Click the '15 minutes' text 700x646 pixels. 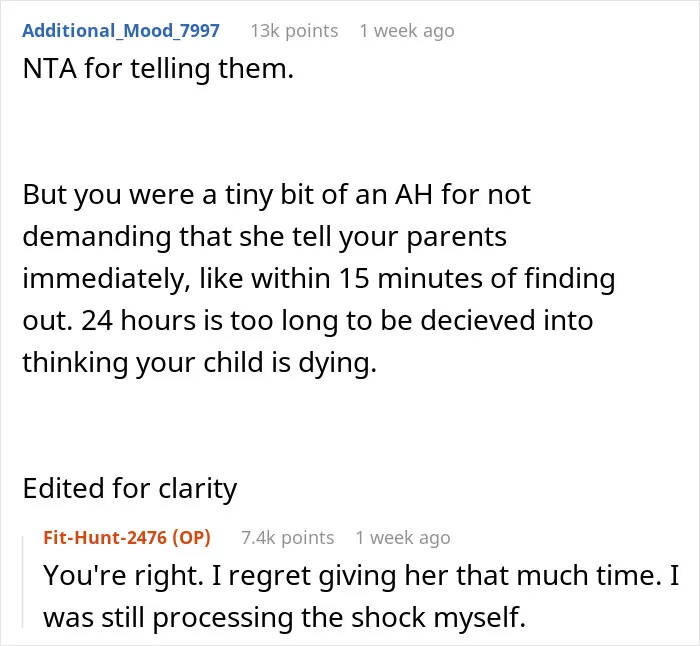pos(412,278)
